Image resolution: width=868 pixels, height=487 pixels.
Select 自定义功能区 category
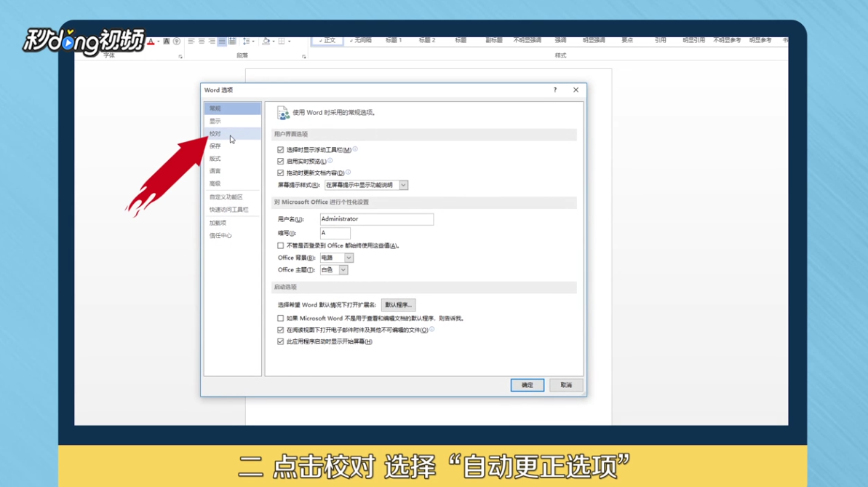(233, 197)
